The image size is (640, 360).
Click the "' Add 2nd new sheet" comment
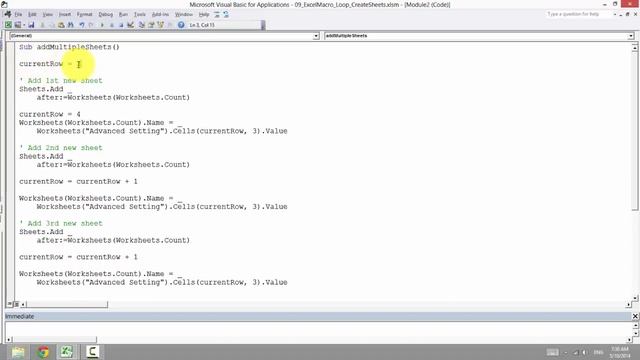(x=61, y=148)
